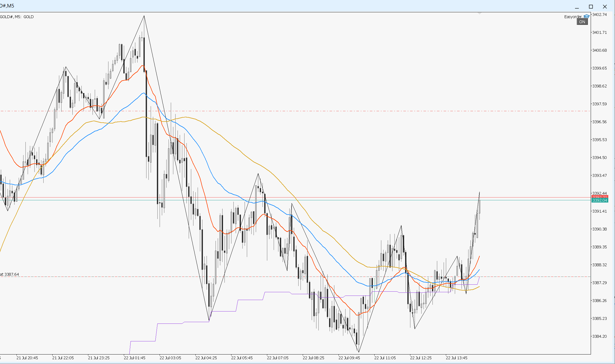
Task: Click the 22 Jul 08:25 time label
Action: [x=313, y=358]
